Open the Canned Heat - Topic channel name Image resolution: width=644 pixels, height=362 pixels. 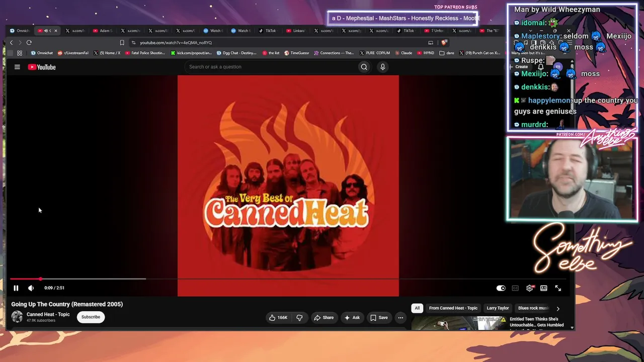coord(48,314)
